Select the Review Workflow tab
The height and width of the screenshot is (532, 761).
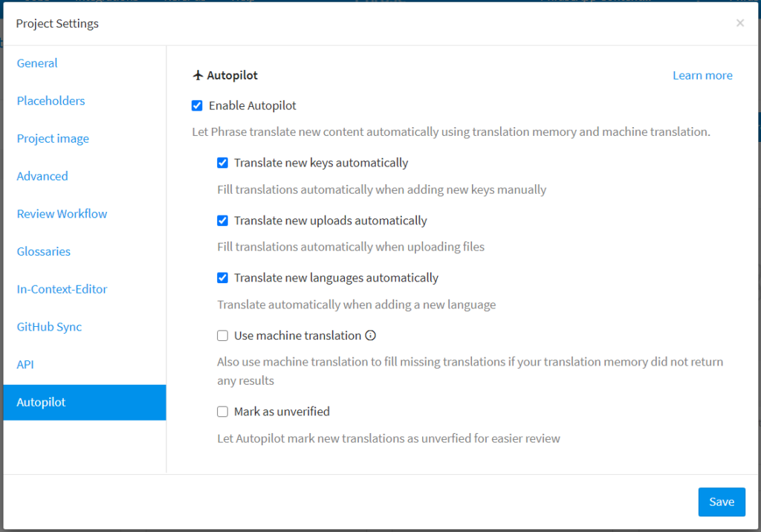tap(62, 214)
